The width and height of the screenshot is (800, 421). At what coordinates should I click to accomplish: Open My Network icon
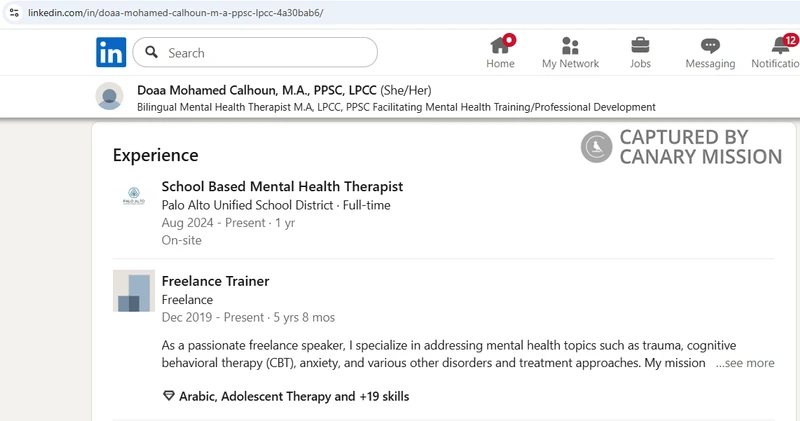point(570,45)
